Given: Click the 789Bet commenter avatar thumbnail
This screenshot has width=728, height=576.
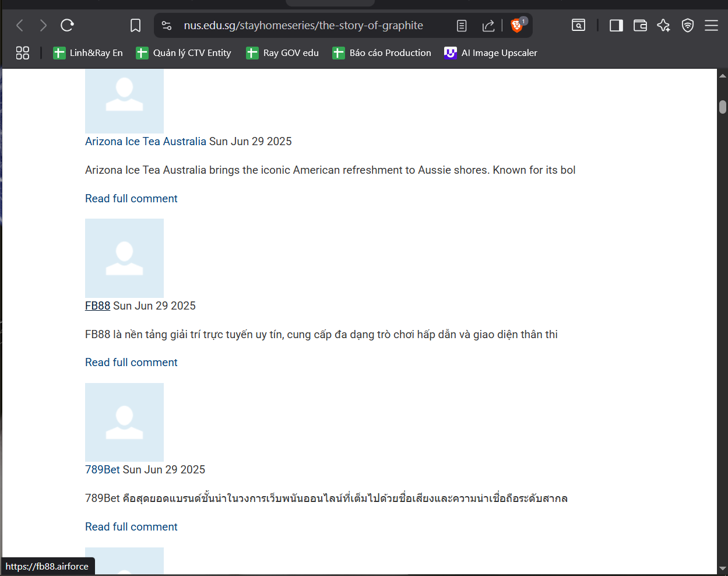Looking at the screenshot, I should [124, 423].
